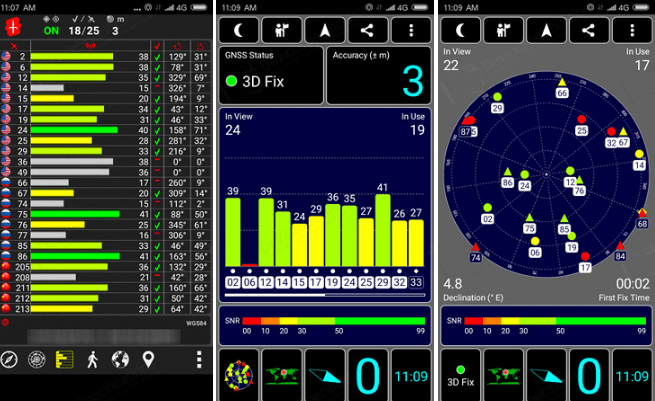
Task: Tap satellite 66 marker on the sky plot
Action: pos(562,86)
